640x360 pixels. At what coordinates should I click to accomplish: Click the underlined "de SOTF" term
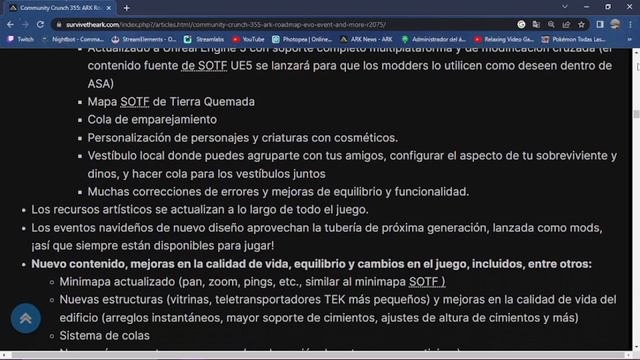[204, 66]
